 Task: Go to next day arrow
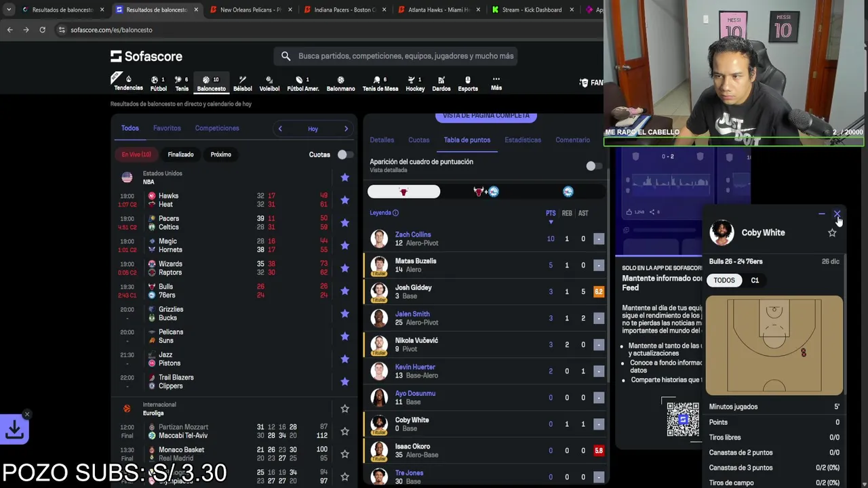tap(346, 129)
